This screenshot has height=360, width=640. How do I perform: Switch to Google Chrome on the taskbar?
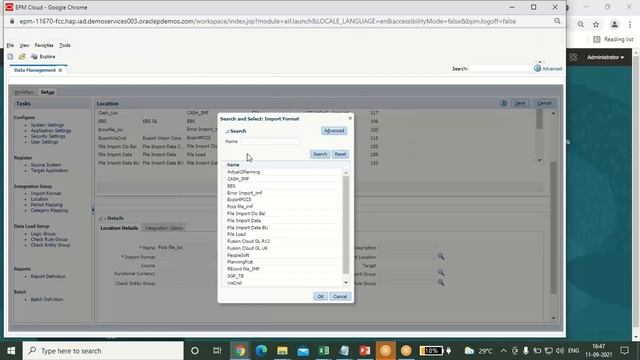click(240, 351)
